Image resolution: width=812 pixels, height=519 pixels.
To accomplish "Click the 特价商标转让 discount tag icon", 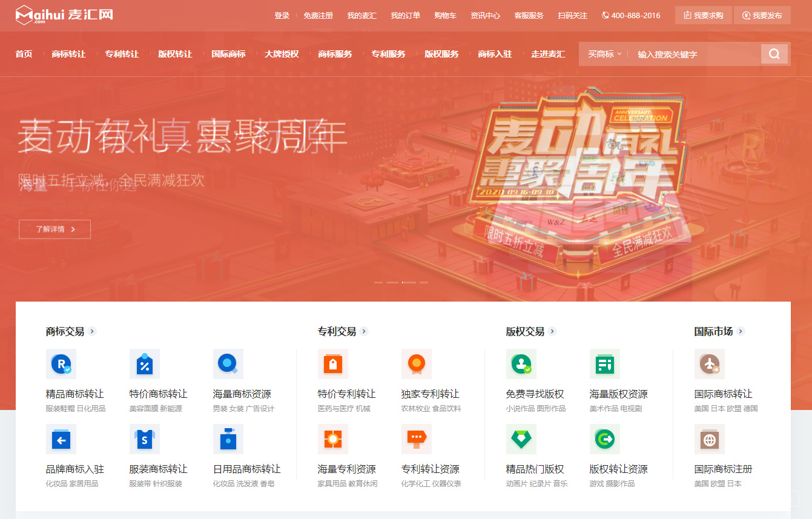I will 144,364.
